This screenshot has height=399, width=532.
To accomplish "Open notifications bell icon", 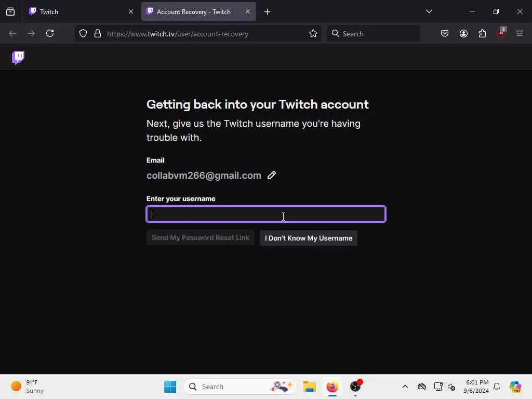I will 497,387.
